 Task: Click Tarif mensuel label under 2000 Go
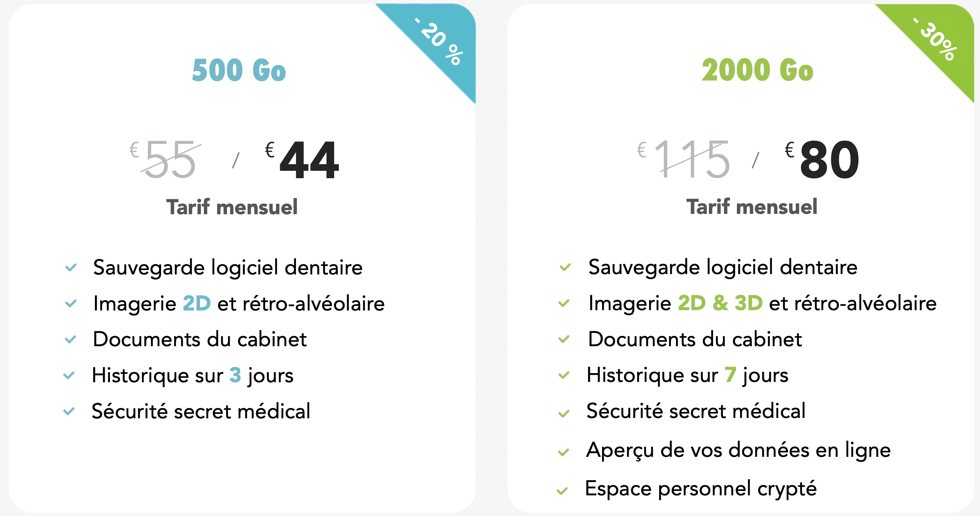click(752, 207)
